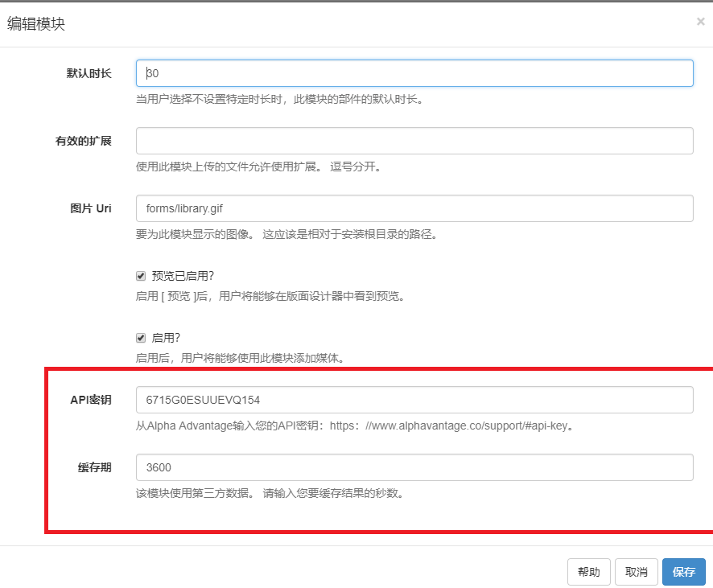Viewport: 713px width, 588px height.
Task: Click the API密钥 input field
Action: (x=414, y=400)
